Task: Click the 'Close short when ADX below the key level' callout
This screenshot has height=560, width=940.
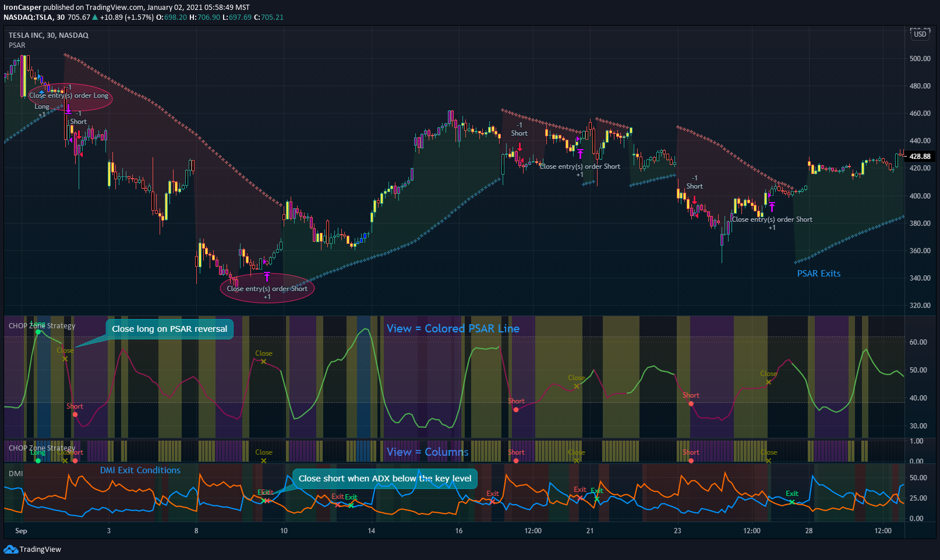Action: (x=385, y=479)
